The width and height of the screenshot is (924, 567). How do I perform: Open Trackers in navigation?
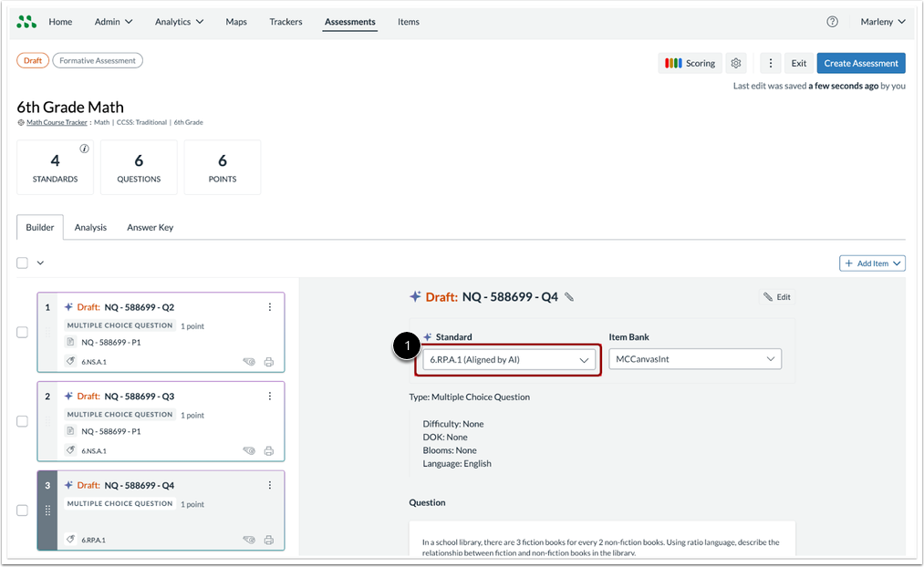tap(286, 22)
